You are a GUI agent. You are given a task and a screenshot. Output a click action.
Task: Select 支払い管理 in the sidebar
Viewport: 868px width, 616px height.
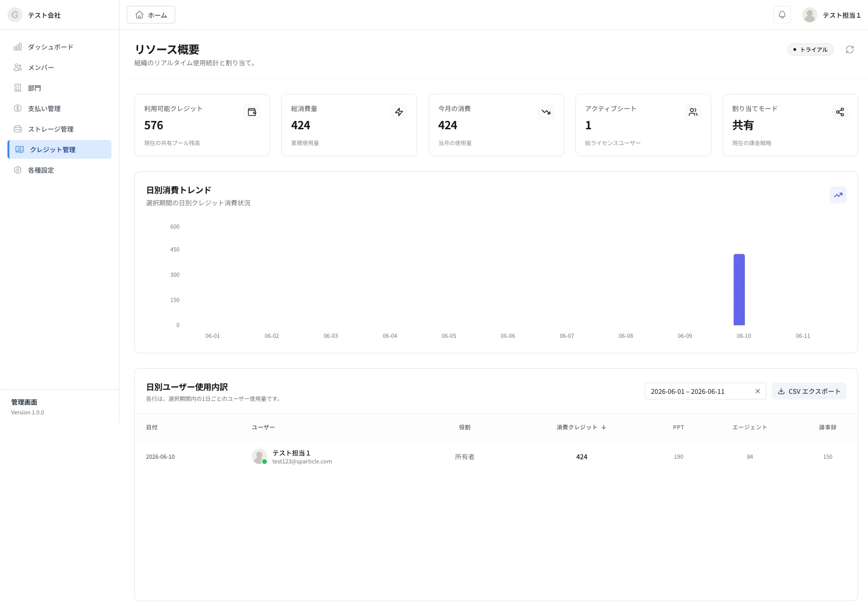(x=60, y=109)
